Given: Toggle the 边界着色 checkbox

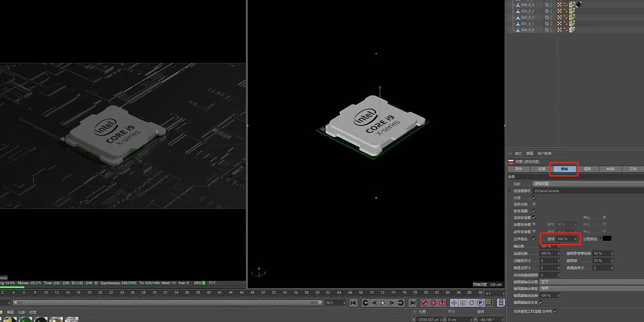Looking at the screenshot, I should click(x=534, y=239).
